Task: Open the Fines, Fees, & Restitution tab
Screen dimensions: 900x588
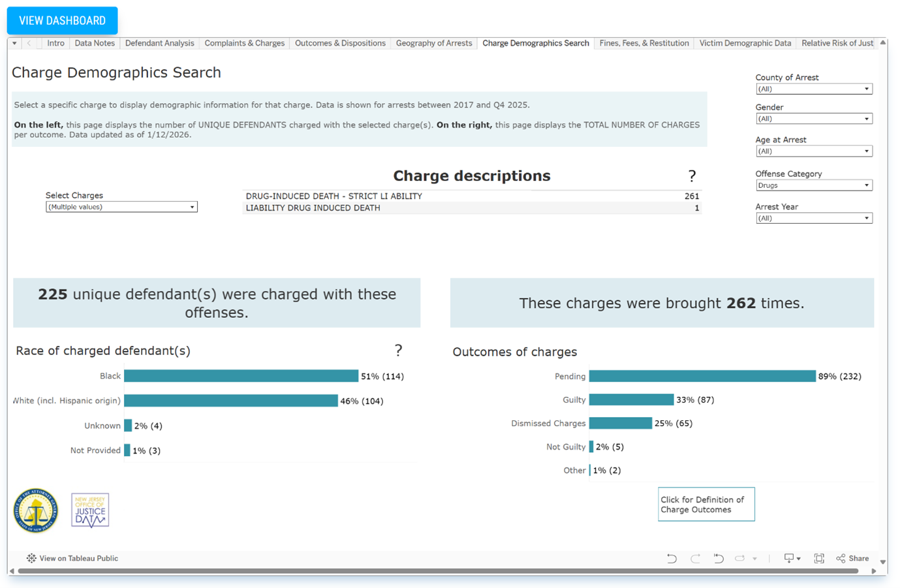Action: tap(644, 43)
